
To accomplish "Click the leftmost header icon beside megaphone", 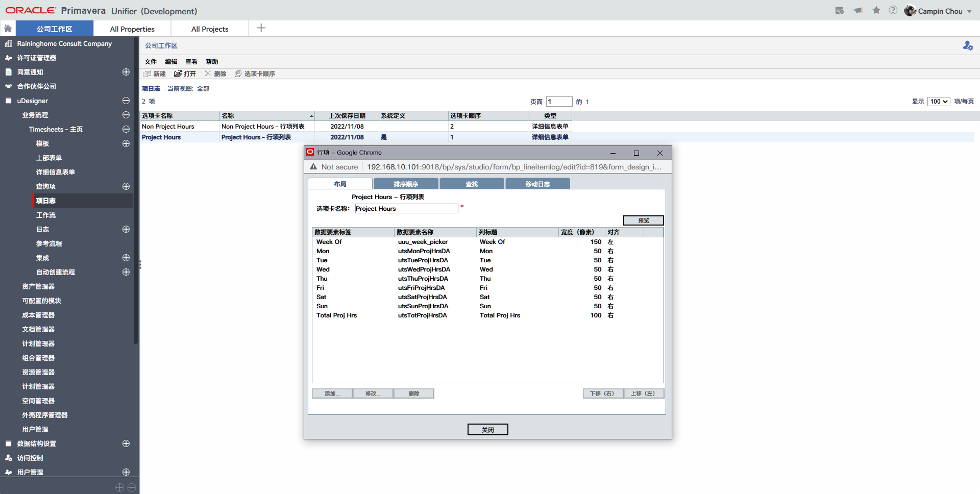I will (x=840, y=10).
